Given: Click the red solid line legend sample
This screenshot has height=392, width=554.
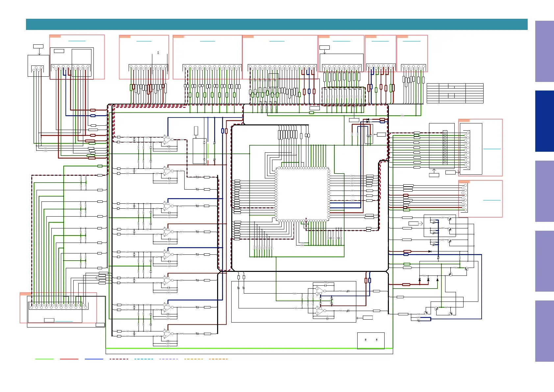Looking at the screenshot, I should click(69, 359).
